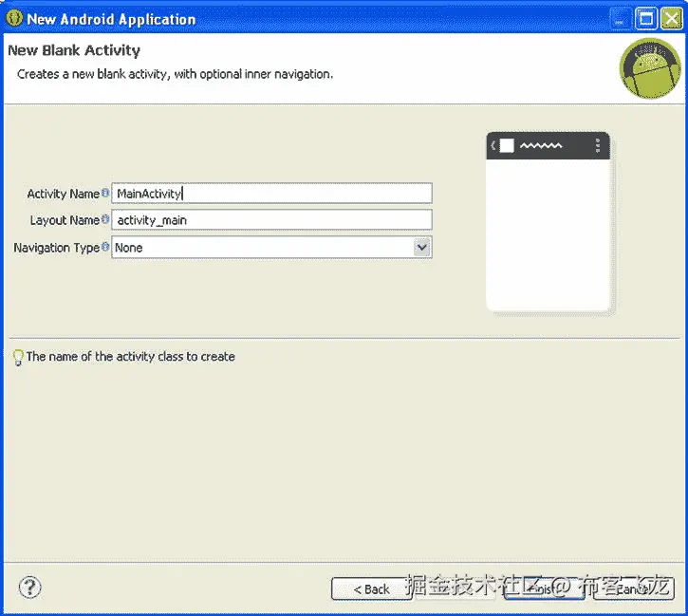This screenshot has width=688, height=616.
Task: Click the lightbulb tip icon
Action: [x=18, y=358]
